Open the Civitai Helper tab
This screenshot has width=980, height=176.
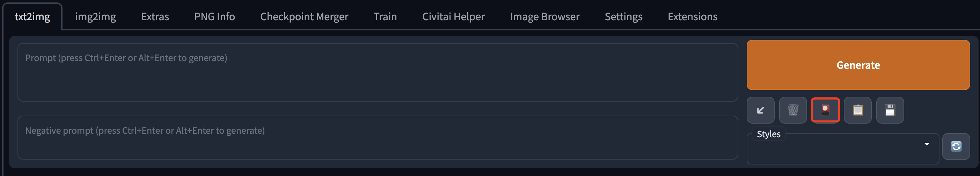[453, 17]
